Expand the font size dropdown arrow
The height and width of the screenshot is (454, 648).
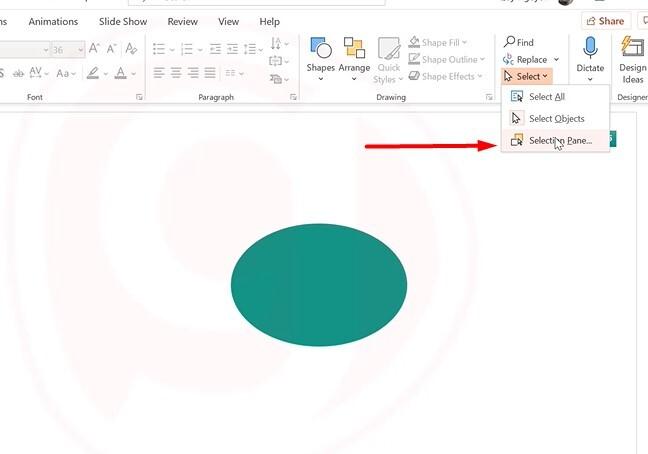80,50
